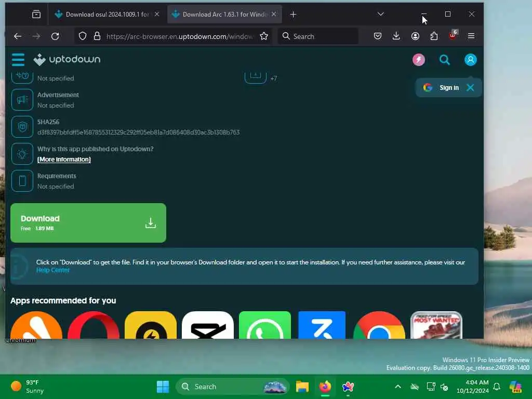This screenshot has height=399, width=532.
Task: Open the Firefox downloads panel
Action: click(396, 36)
